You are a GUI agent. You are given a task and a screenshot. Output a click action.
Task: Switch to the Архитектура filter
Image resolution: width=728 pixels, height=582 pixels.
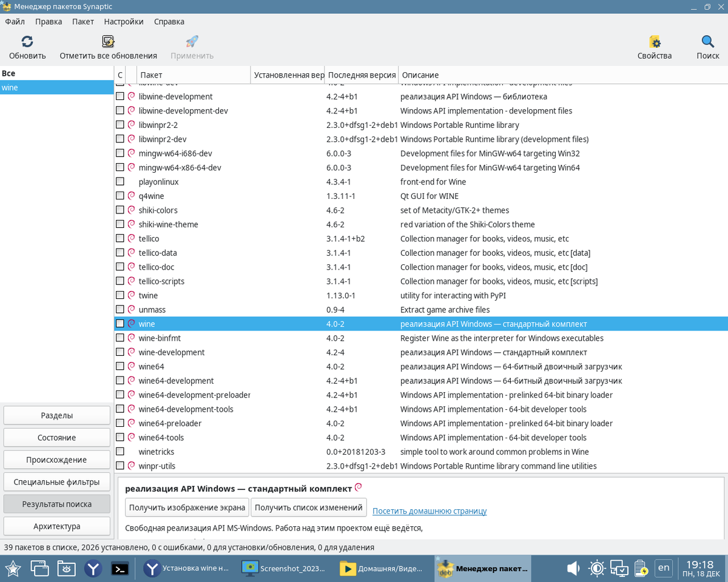pyautogui.click(x=57, y=526)
